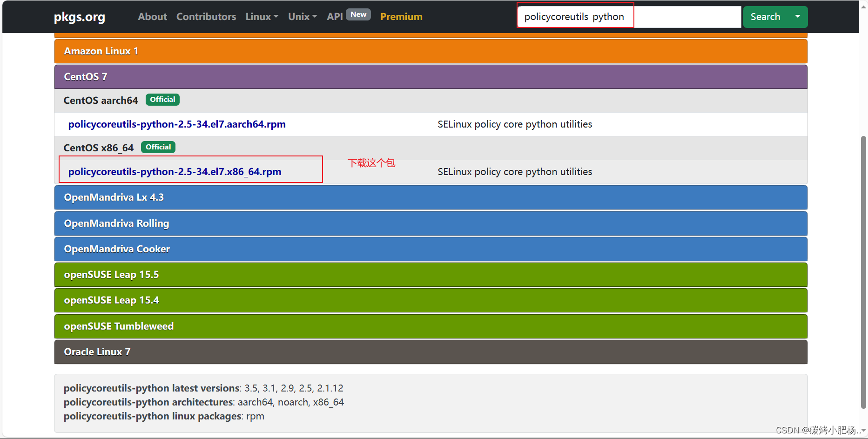The width and height of the screenshot is (868, 439).
Task: Click the scrollbar up arrow
Action: click(863, 7)
